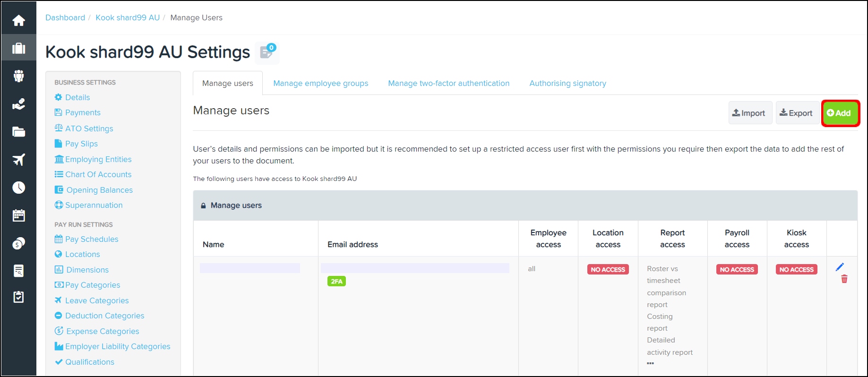Open the briefcase business icon in sidebar
Image resolution: width=868 pixels, height=377 pixels.
(x=19, y=48)
